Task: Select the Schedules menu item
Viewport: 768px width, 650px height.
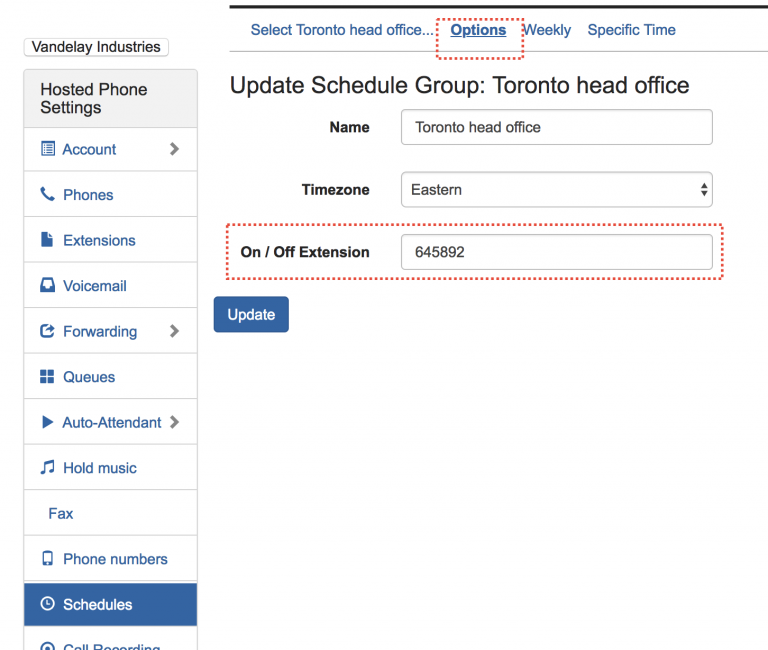Action: tap(110, 604)
